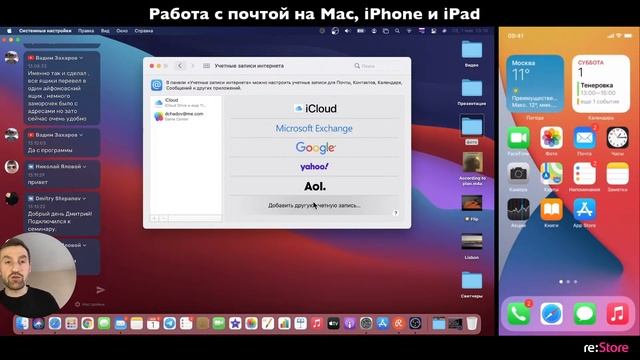Tap the calendar widget showing Тенеровка

coord(601,84)
